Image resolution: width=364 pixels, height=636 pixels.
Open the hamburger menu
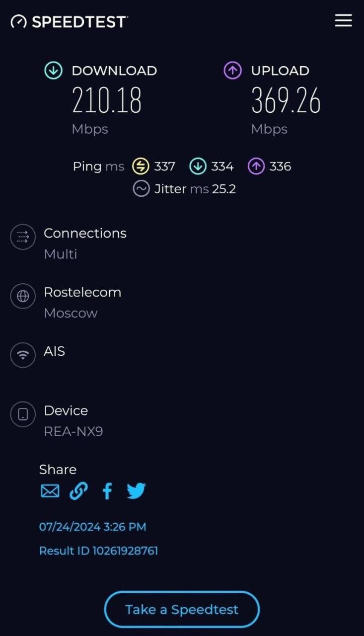tap(343, 21)
